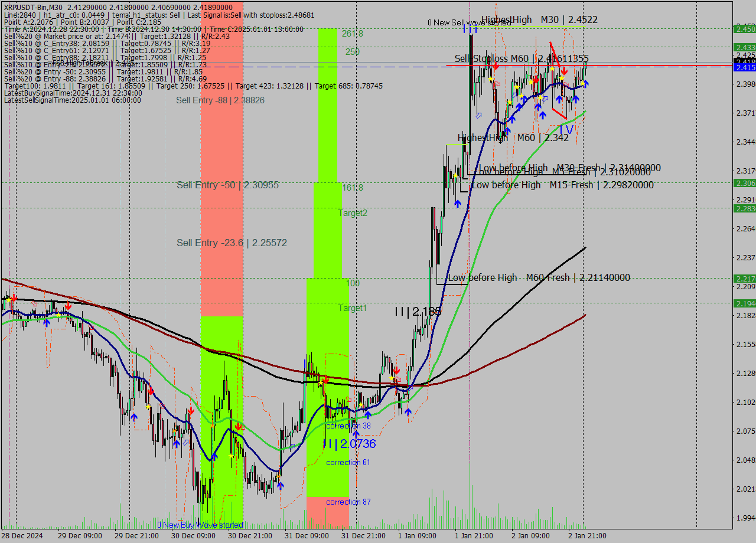Image resolution: width=756 pixels, height=543 pixels.
Task: Click the green 2.306 price tag
Action: (x=744, y=183)
